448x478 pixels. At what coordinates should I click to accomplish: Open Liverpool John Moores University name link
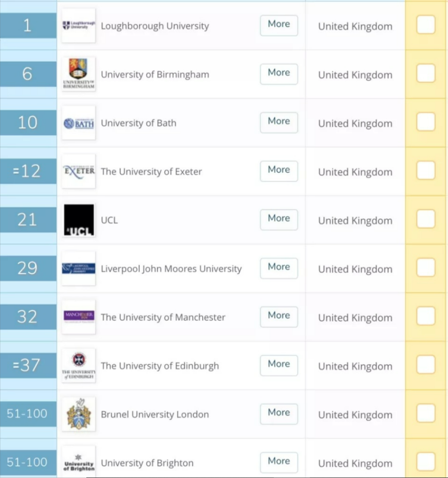(171, 269)
